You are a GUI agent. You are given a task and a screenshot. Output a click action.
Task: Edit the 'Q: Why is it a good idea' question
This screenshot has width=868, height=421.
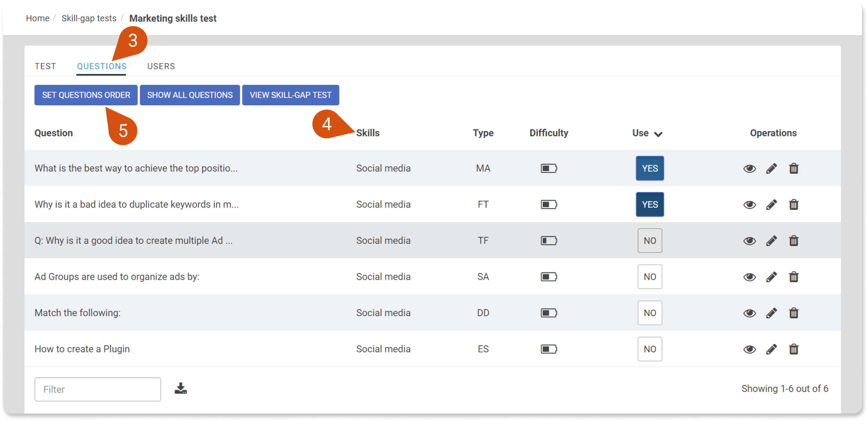tap(772, 241)
